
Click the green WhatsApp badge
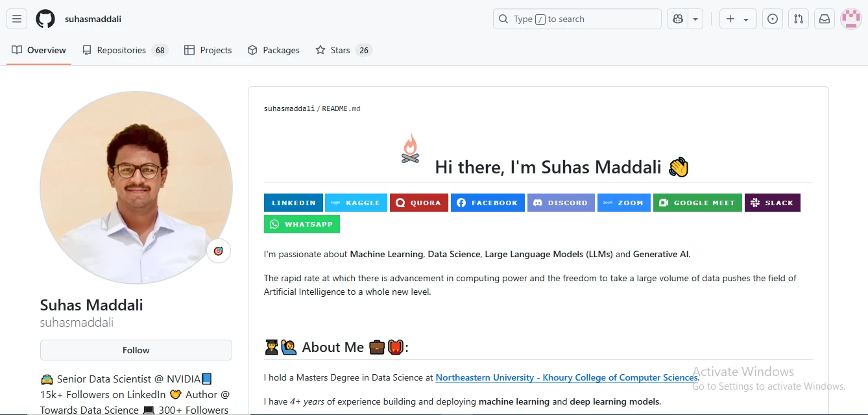[x=302, y=224]
